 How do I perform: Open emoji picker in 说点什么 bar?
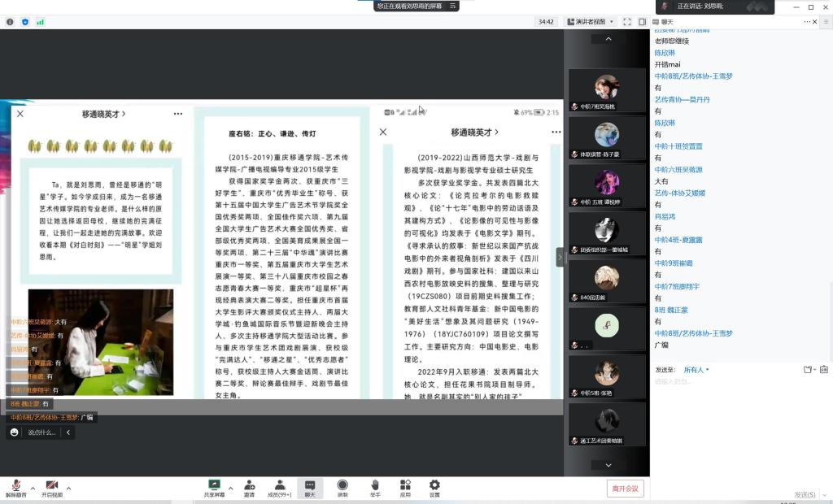click(x=15, y=432)
